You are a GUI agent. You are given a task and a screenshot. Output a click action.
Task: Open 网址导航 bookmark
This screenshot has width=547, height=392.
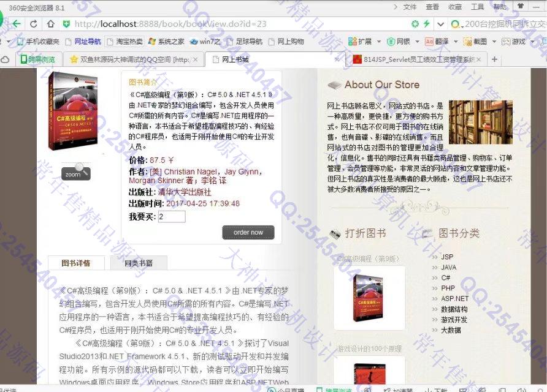click(x=83, y=42)
